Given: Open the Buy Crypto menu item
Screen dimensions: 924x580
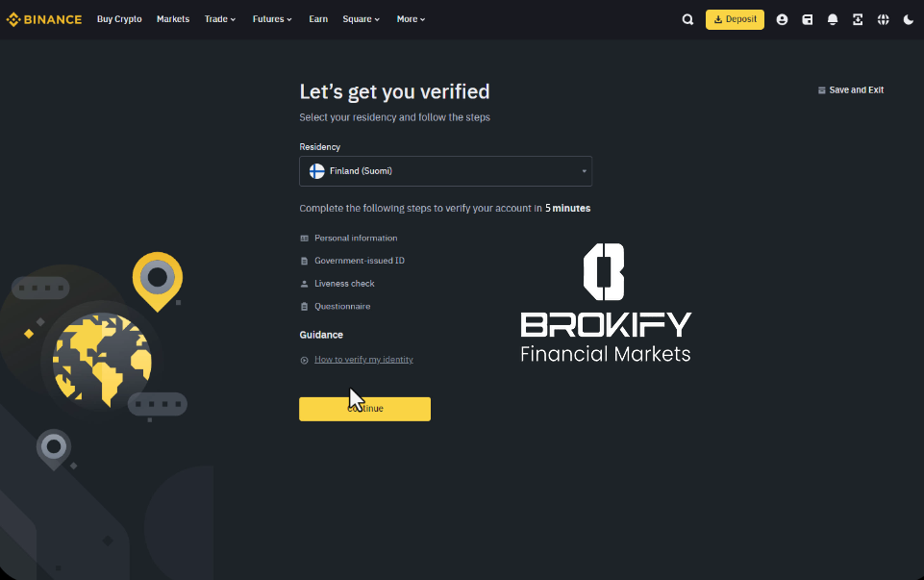Looking at the screenshot, I should click(119, 19).
